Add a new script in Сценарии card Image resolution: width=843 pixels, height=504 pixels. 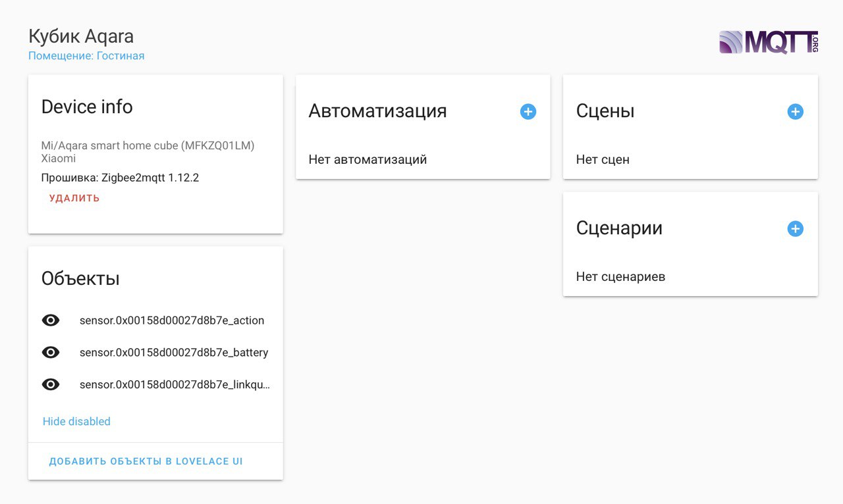[796, 229]
